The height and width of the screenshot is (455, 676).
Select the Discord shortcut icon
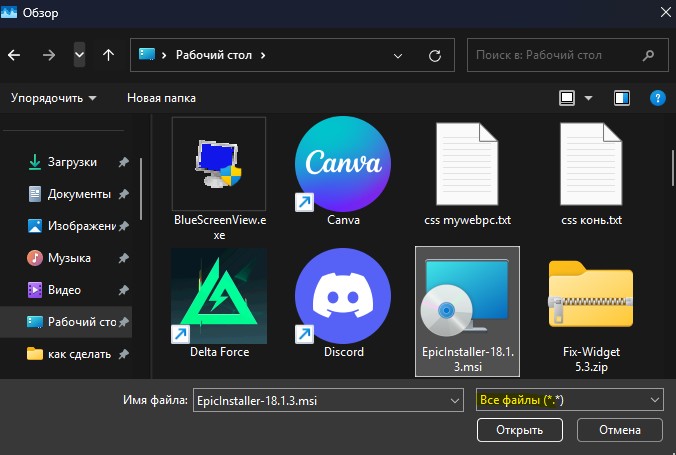click(x=343, y=296)
